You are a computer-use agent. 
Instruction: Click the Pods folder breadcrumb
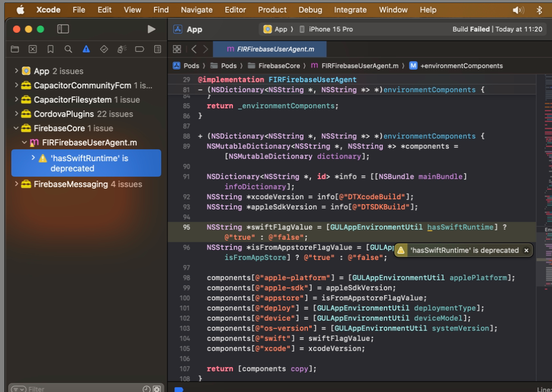[224, 65]
